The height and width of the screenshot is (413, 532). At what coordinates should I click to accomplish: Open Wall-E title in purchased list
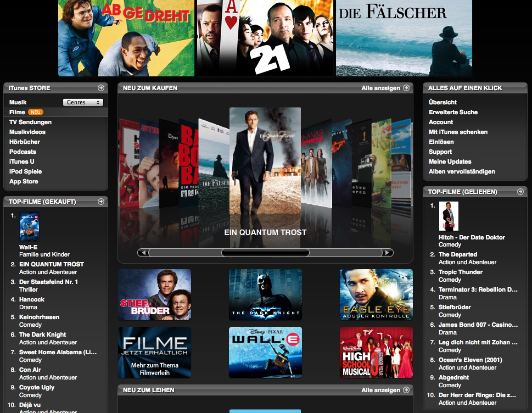(28, 247)
